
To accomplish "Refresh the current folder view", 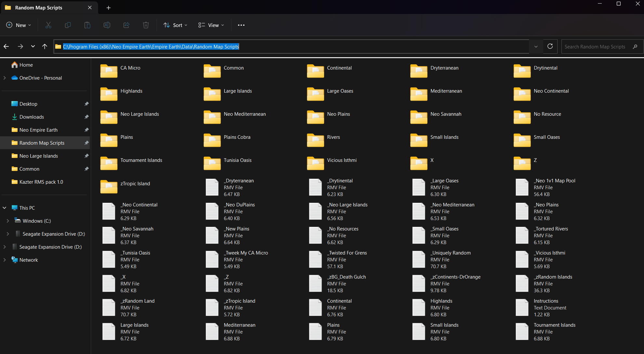I will coord(550,46).
